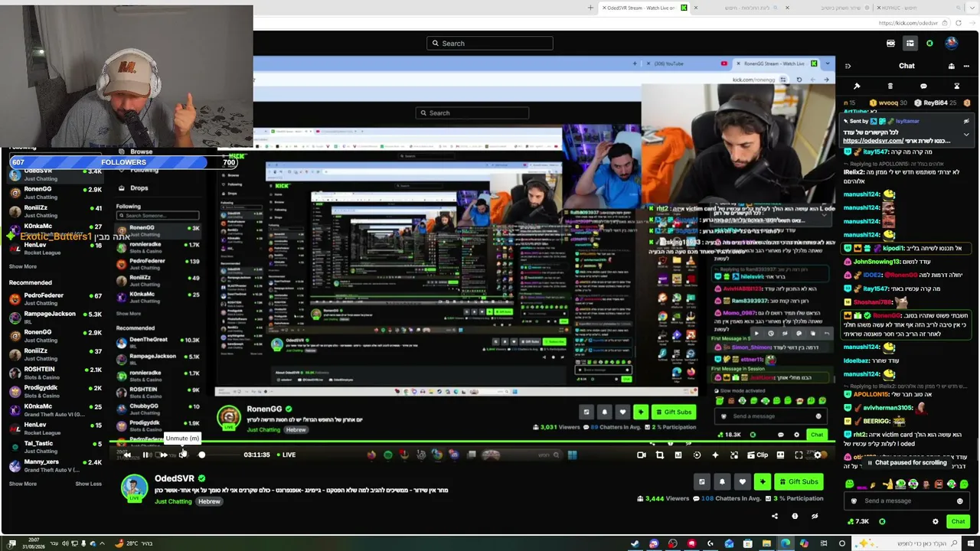Screen dimensions: 980x551
Task: Click the Hebrew language tag
Action: click(x=209, y=501)
